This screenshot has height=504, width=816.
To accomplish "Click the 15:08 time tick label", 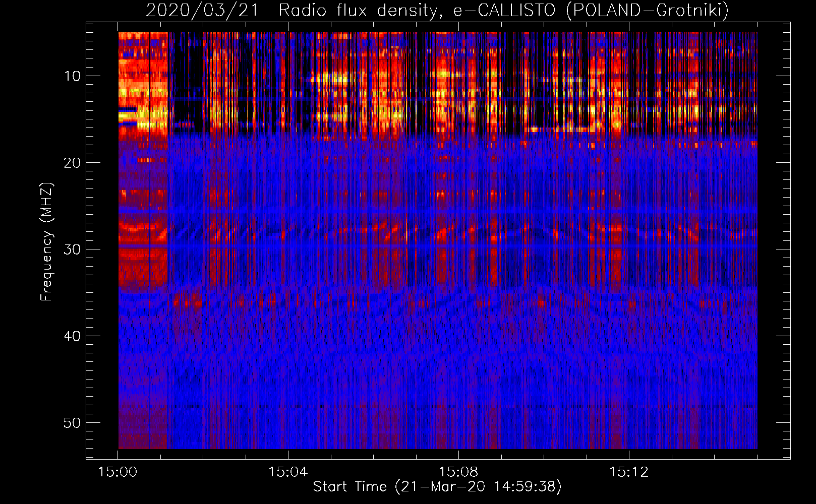I will tap(458, 472).
